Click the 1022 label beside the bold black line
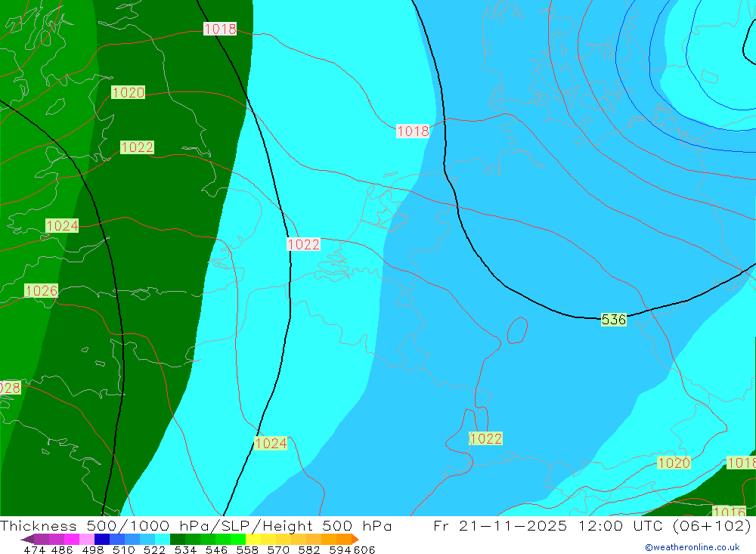This screenshot has width=756, height=554. click(x=303, y=244)
